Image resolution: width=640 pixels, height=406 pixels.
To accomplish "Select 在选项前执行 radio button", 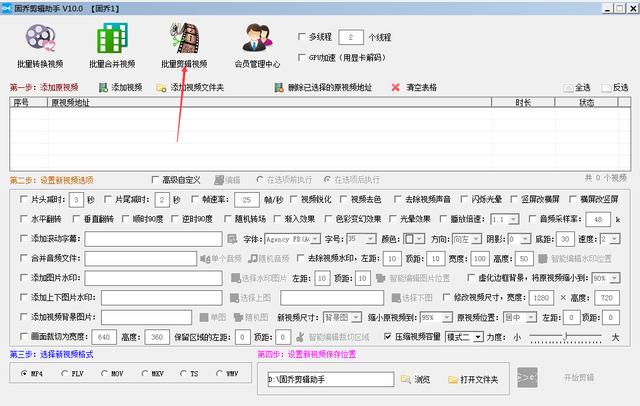I will click(260, 180).
